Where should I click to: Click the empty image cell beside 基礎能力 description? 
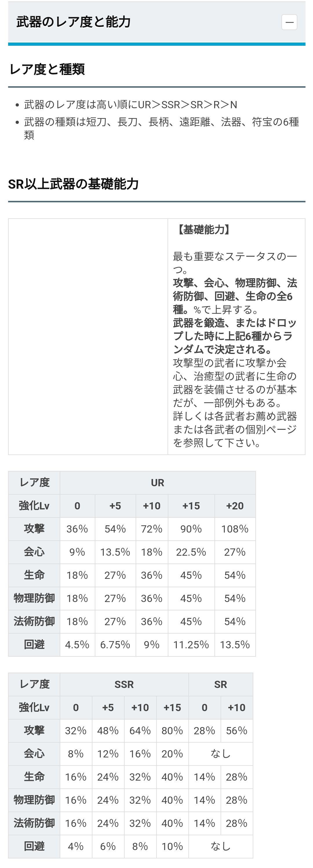88,336
